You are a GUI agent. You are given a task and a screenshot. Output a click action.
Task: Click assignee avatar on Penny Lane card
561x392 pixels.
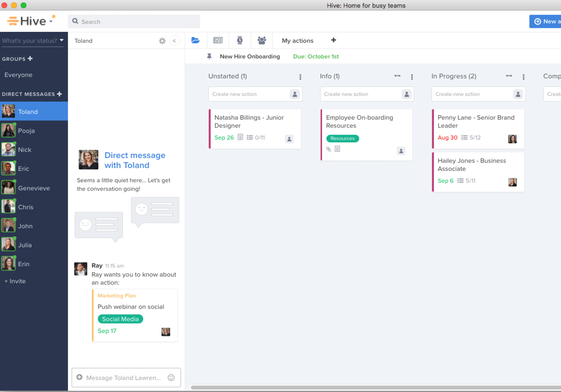(512, 139)
